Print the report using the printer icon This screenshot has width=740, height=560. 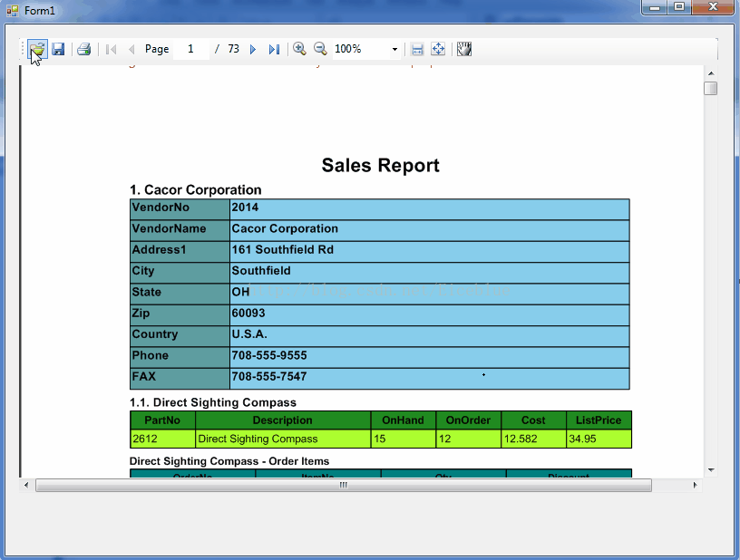(84, 49)
